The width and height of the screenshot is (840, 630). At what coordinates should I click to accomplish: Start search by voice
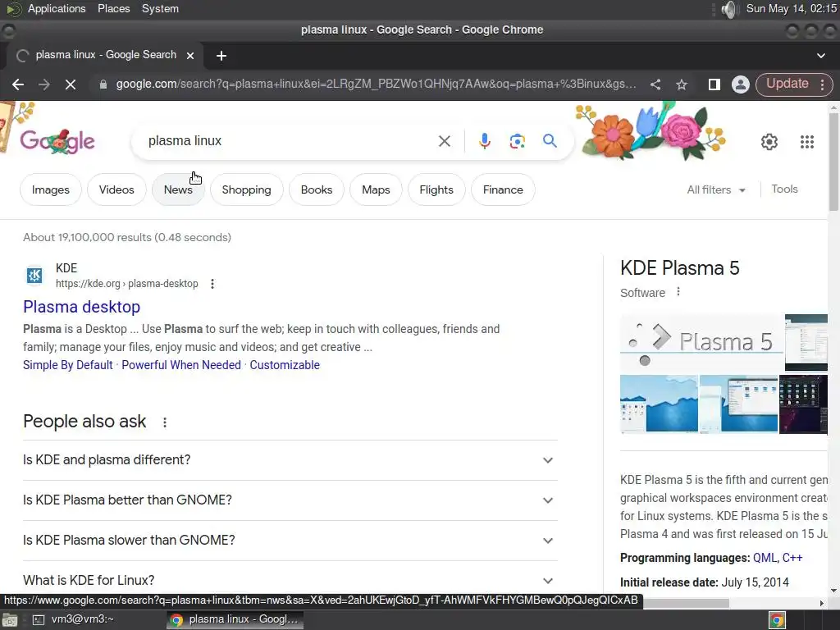coord(484,141)
